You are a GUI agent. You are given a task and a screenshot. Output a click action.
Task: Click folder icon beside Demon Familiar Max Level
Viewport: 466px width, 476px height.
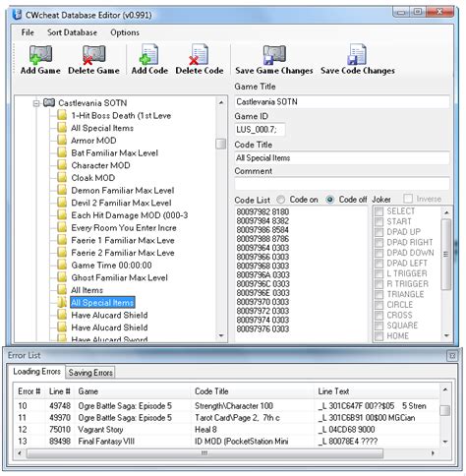pos(62,190)
